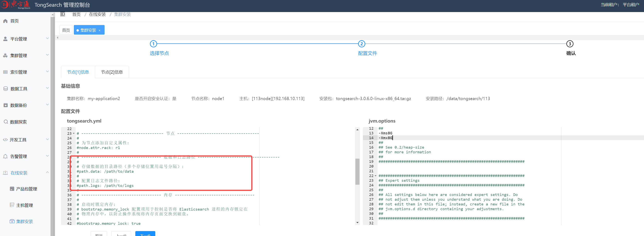
Task: Click 集群安装 breadcrumb text
Action: [x=122, y=14]
